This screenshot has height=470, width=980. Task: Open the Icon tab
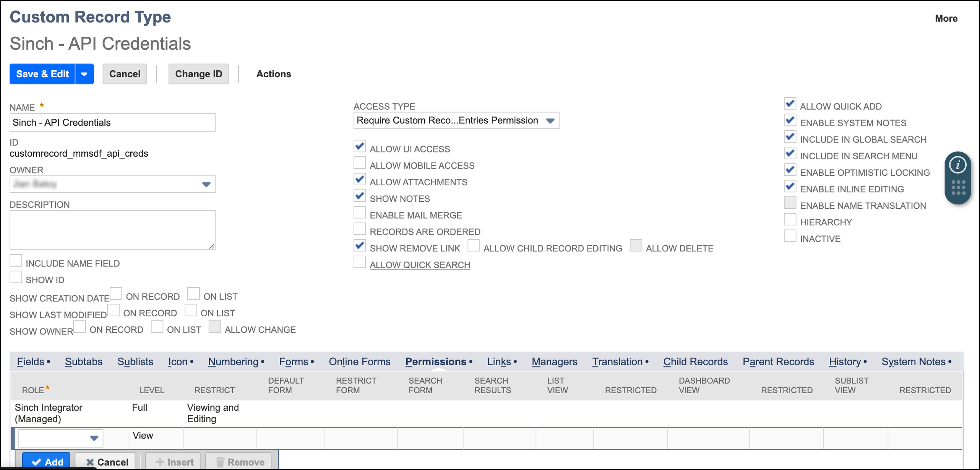click(x=178, y=361)
